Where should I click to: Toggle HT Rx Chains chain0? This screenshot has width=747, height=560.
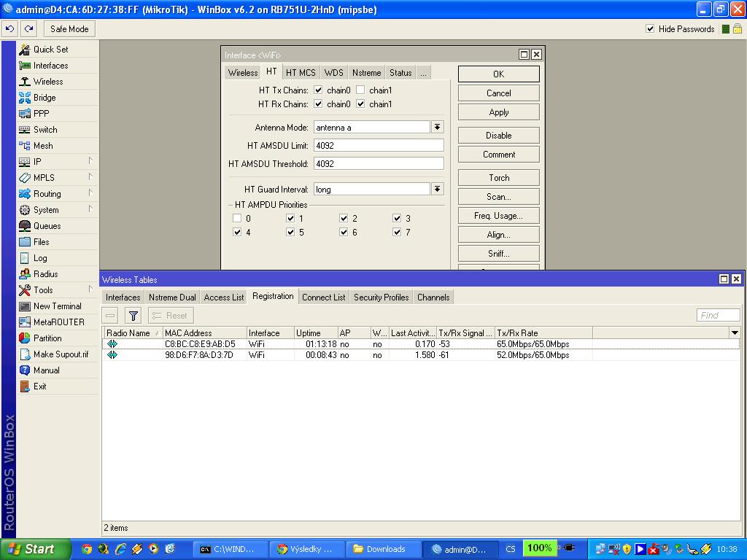tap(318, 104)
